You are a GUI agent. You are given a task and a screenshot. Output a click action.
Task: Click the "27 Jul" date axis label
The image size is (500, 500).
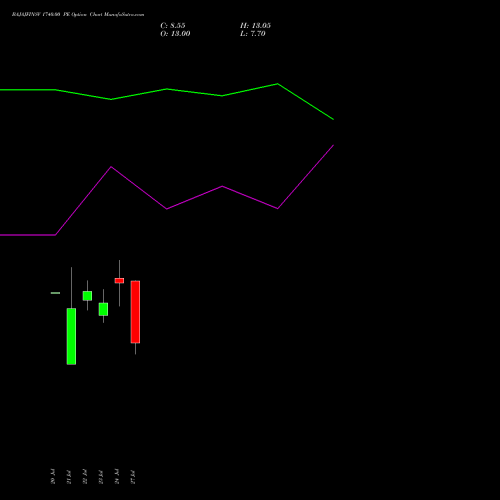coord(133,476)
